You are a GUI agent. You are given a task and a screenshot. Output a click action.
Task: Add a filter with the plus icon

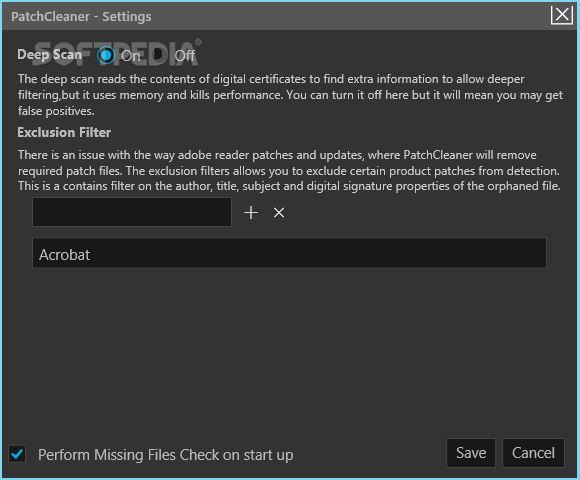pos(251,213)
